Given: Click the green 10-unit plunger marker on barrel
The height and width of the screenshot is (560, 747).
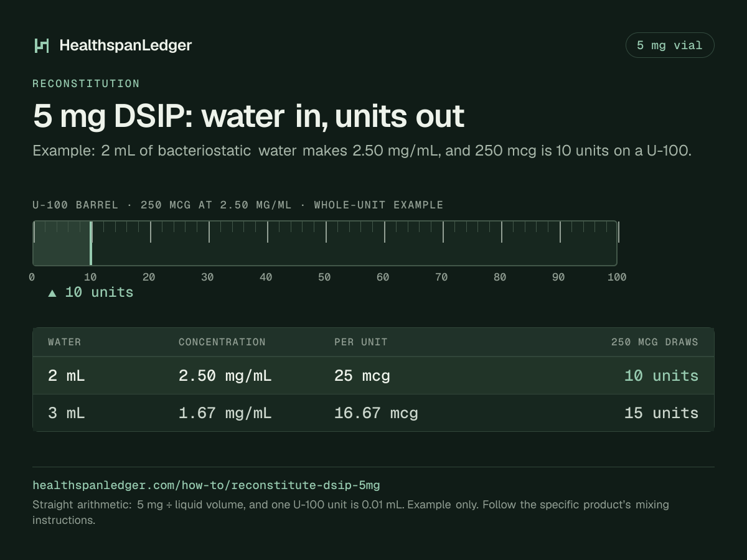Looking at the screenshot, I should 91,243.
